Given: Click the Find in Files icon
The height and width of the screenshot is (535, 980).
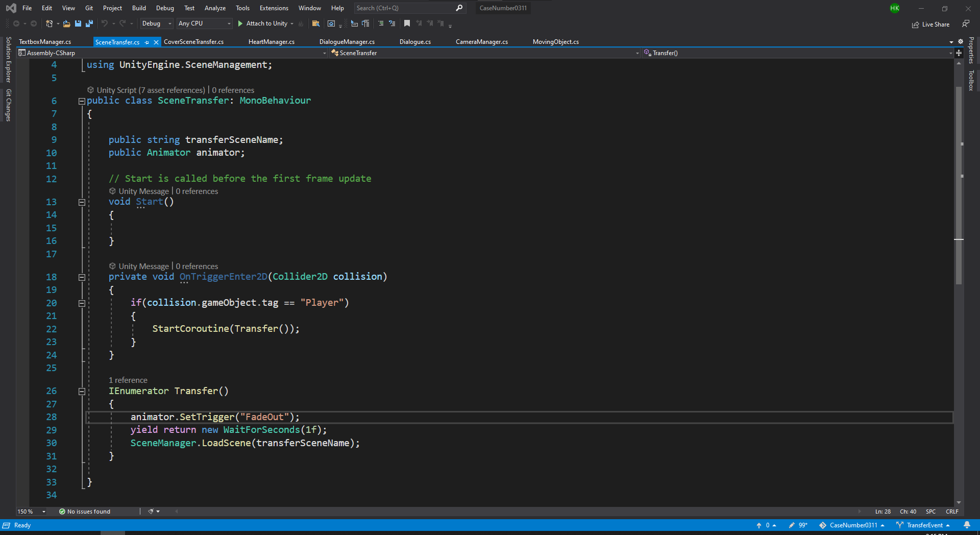Looking at the screenshot, I should point(316,23).
